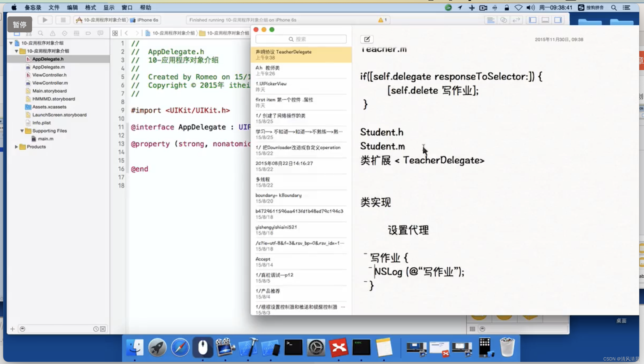Select Assets.xcassets in the navigator
The height and width of the screenshot is (364, 644).
[x=49, y=107]
